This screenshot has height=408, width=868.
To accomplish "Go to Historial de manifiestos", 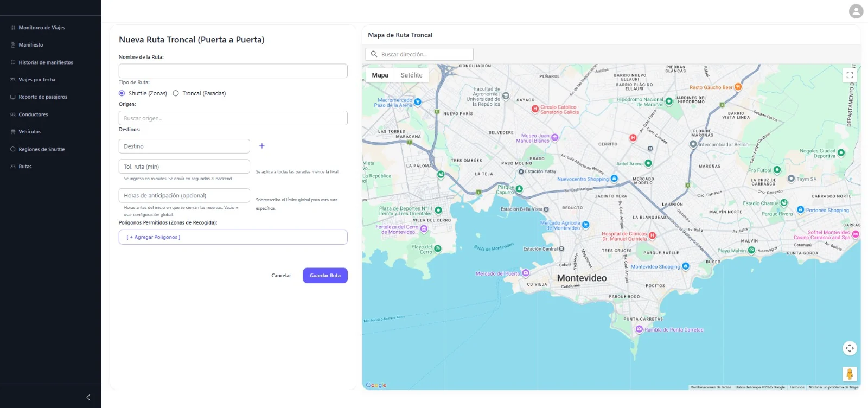I will click(46, 62).
